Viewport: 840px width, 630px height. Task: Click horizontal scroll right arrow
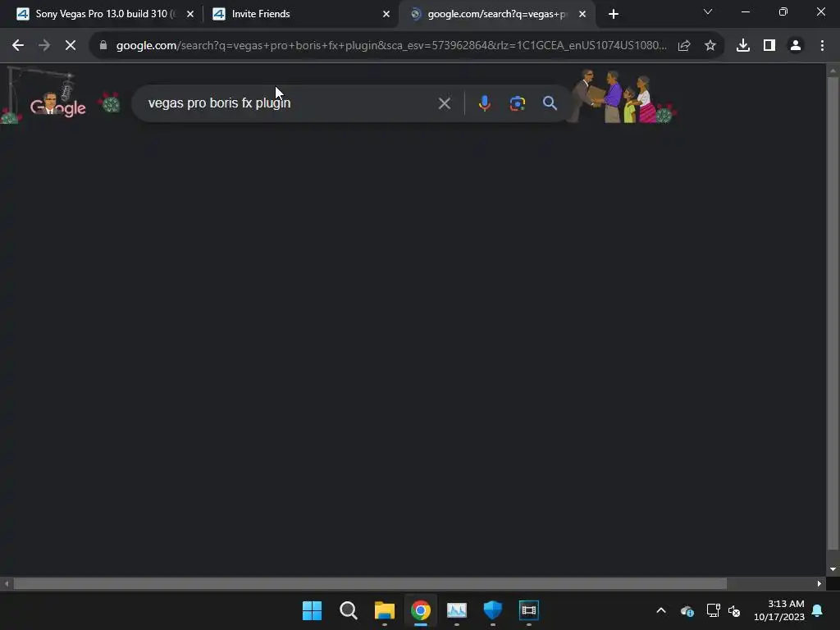pyautogui.click(x=819, y=583)
